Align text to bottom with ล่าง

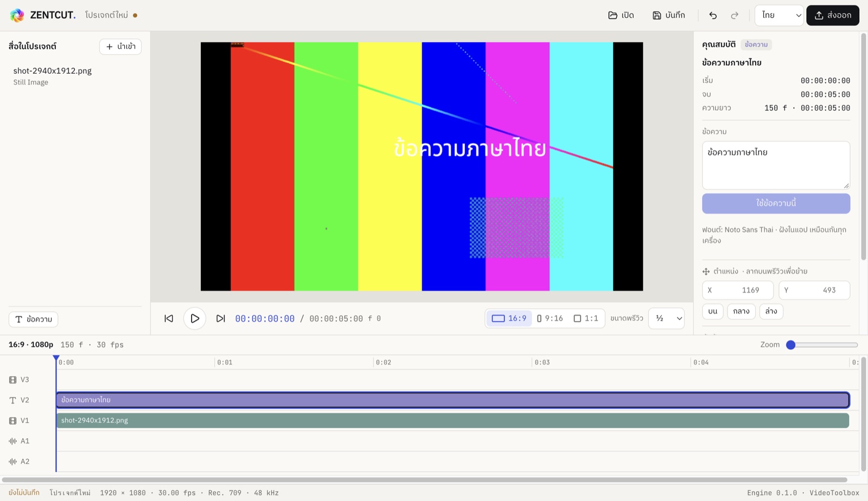pyautogui.click(x=771, y=311)
